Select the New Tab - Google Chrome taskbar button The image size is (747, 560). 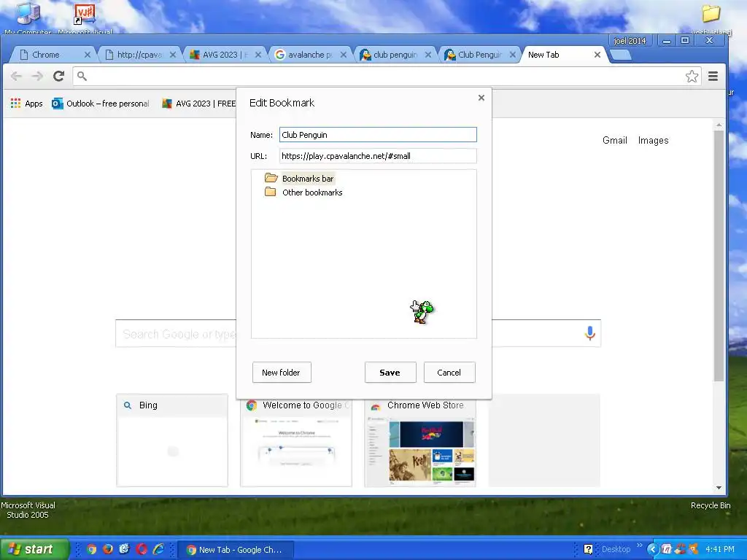[x=236, y=550]
